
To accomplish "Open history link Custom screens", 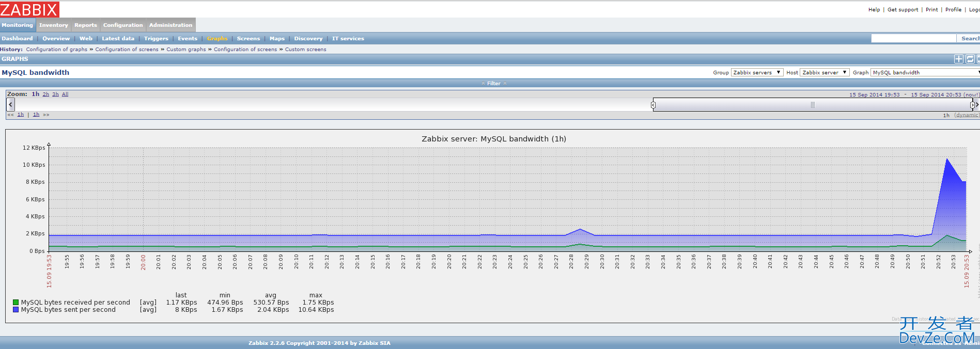I will point(306,49).
